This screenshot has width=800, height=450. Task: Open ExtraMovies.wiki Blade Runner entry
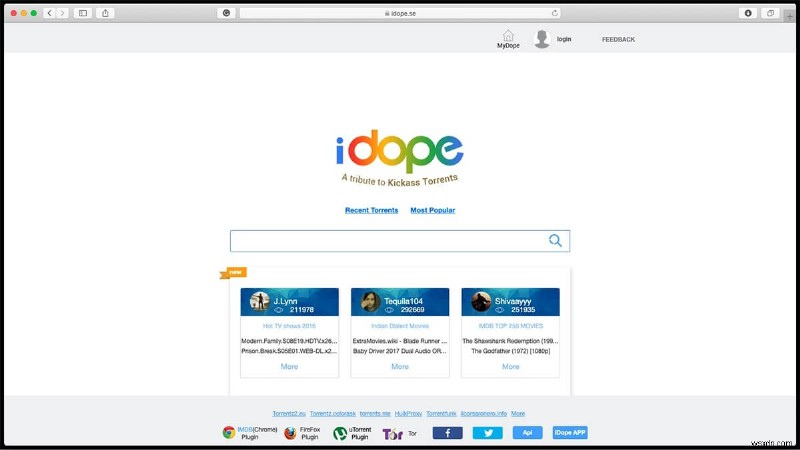tap(400, 341)
